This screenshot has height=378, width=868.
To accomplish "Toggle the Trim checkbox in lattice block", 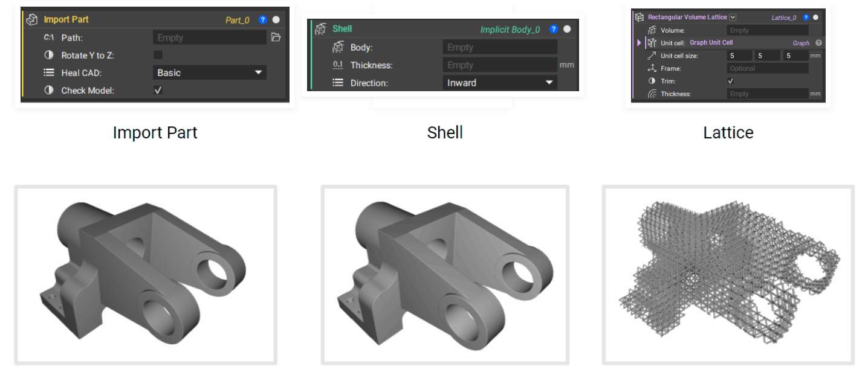I will pyautogui.click(x=730, y=81).
